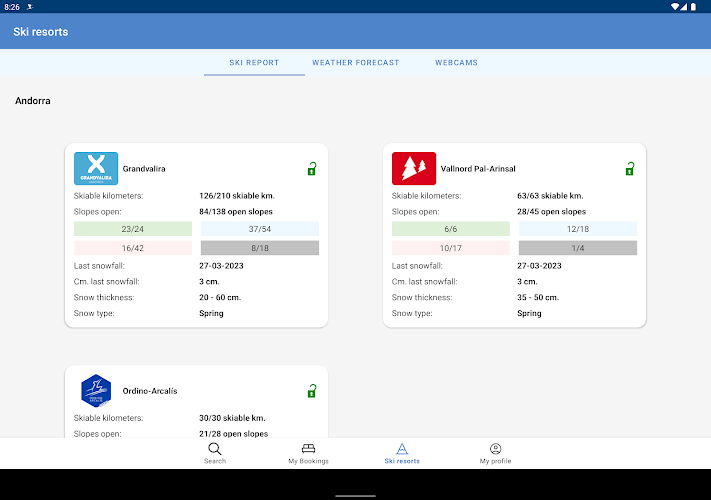Tap the Ordino-Arcalís resort name
The image size is (711, 500).
[x=150, y=391]
